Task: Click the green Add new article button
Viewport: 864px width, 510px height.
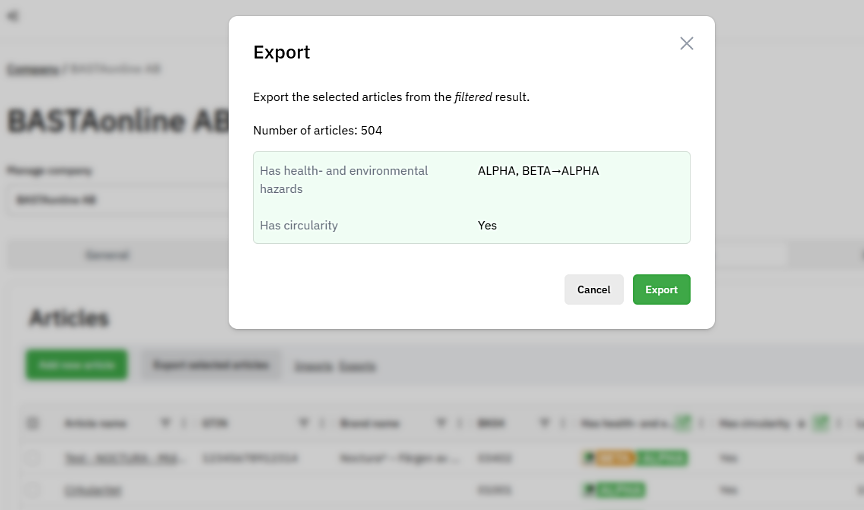Action: point(76,365)
